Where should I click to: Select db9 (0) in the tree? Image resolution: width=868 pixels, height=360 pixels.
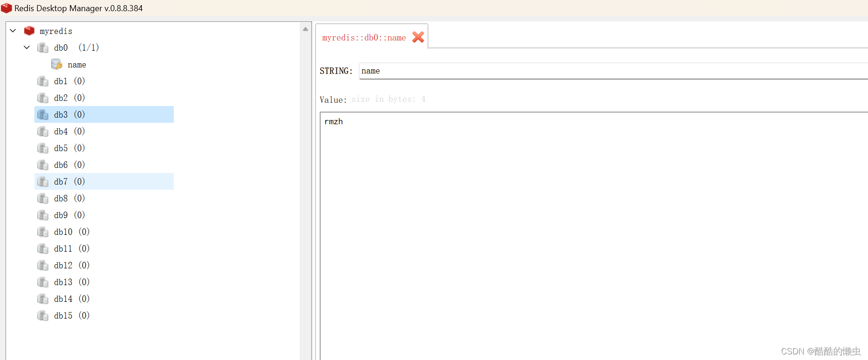coord(69,215)
